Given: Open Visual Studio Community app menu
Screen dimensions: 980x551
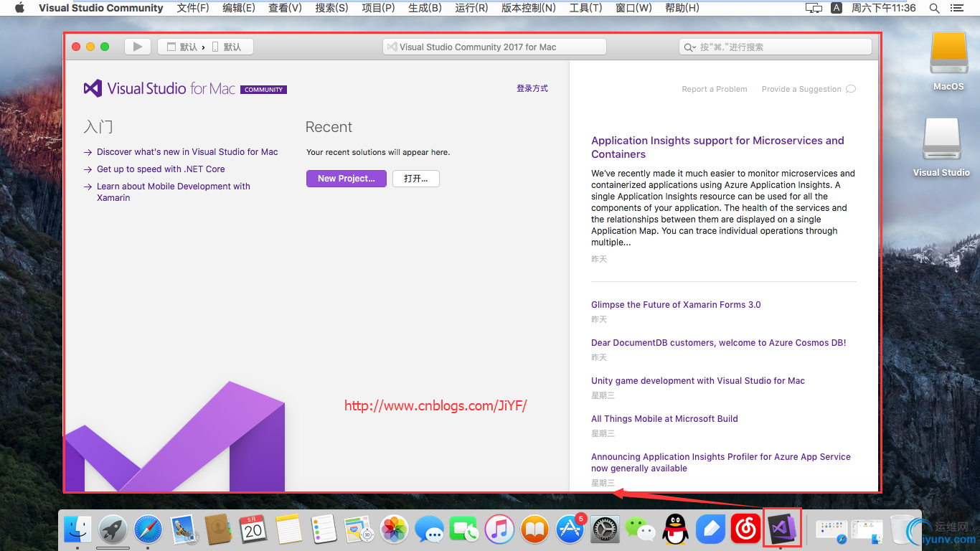Looking at the screenshot, I should point(101,8).
